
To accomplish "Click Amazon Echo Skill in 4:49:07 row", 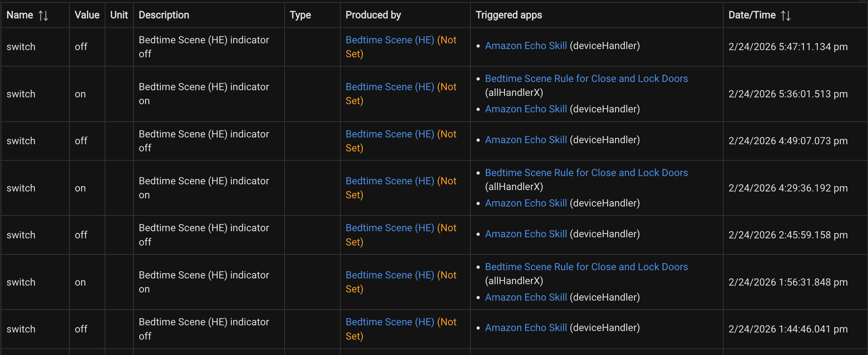I will pos(526,140).
